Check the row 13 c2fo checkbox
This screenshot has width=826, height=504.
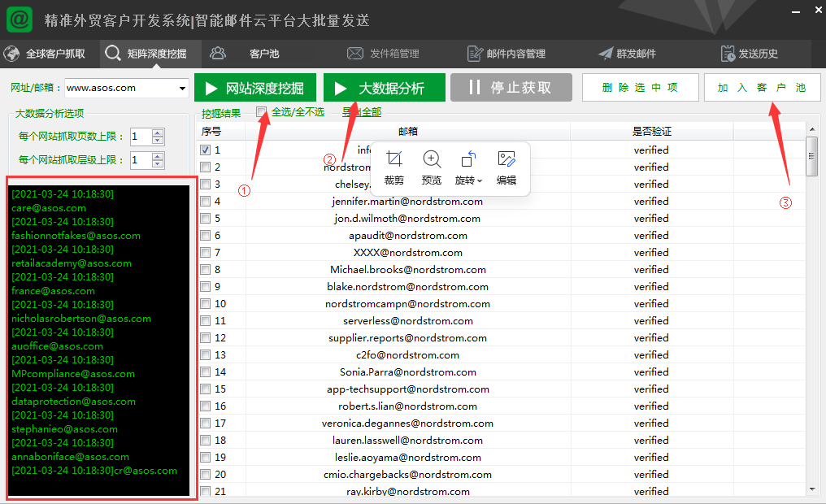(x=206, y=355)
